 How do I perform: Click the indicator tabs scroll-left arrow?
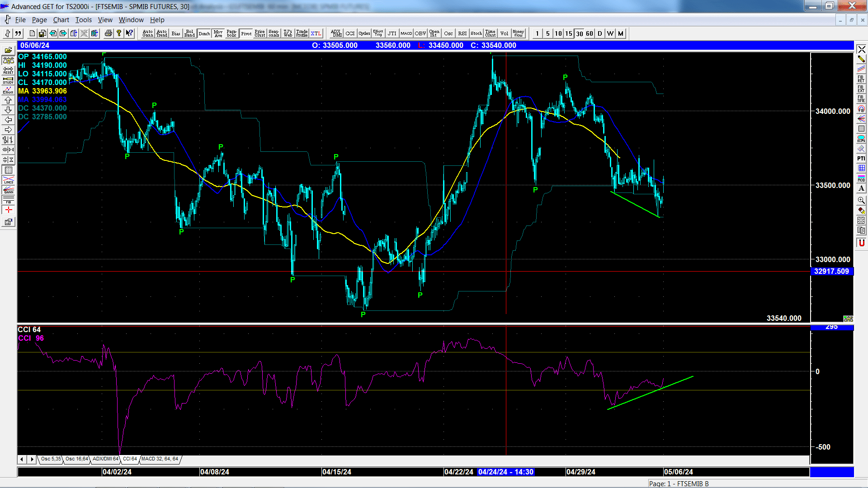pyautogui.click(x=22, y=459)
